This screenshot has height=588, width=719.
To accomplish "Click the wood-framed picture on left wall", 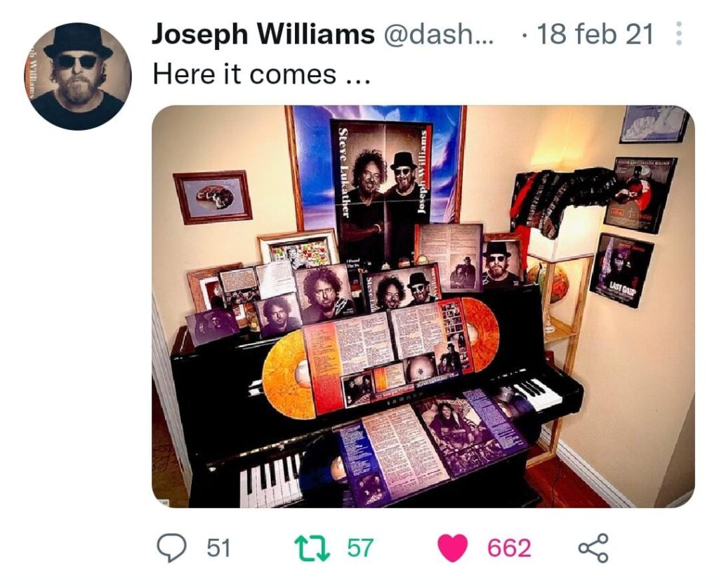I will (x=213, y=197).
